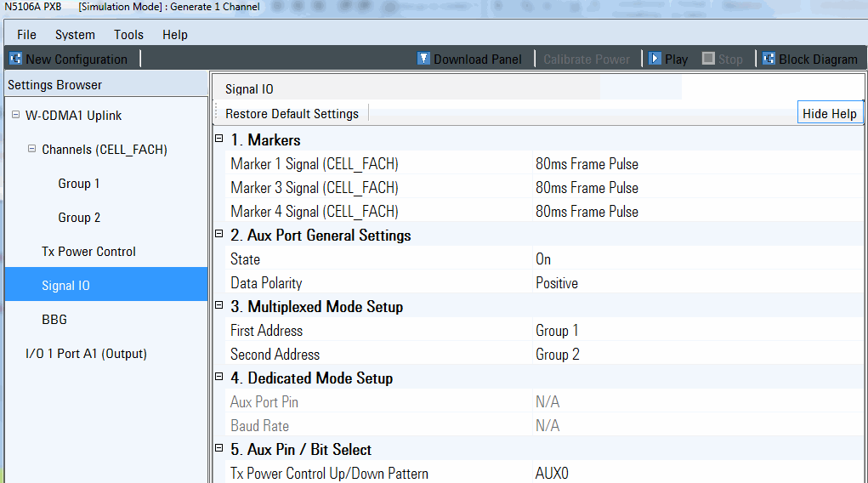Click the New Configuration icon
Image resolution: width=868 pixels, height=483 pixels.
tap(15, 59)
